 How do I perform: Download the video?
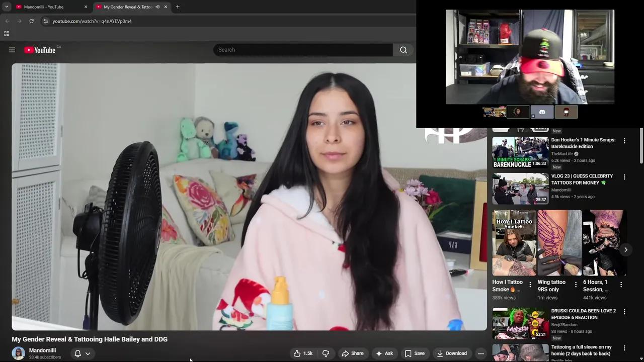pos(452,353)
